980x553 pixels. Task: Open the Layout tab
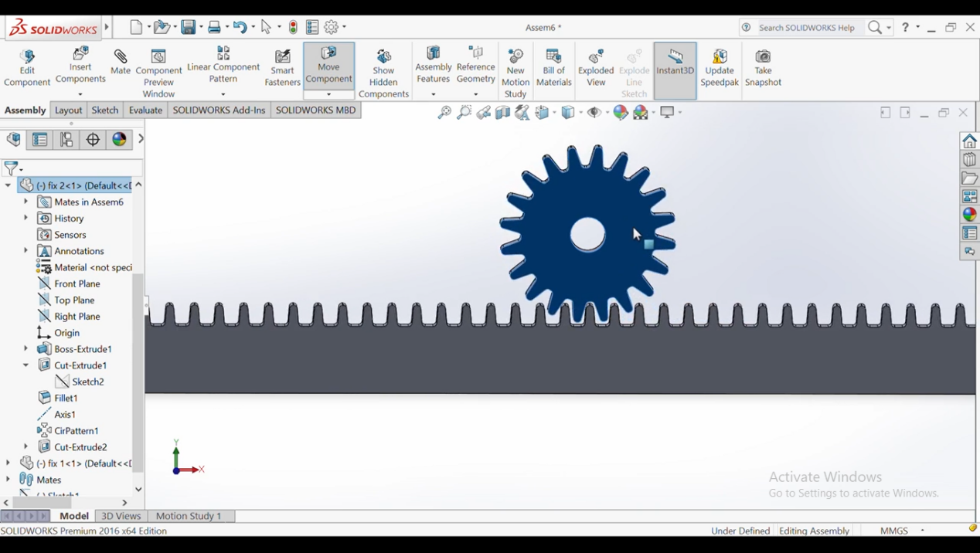(x=68, y=110)
